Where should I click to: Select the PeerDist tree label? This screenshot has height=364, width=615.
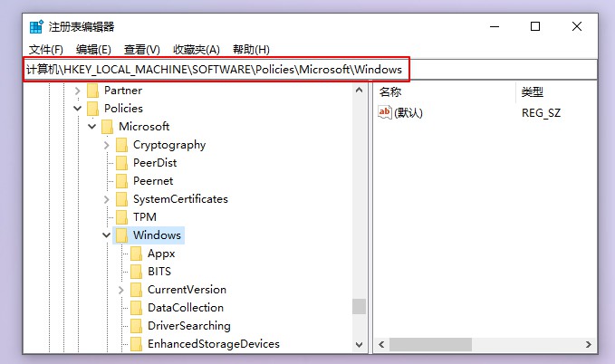click(x=155, y=163)
